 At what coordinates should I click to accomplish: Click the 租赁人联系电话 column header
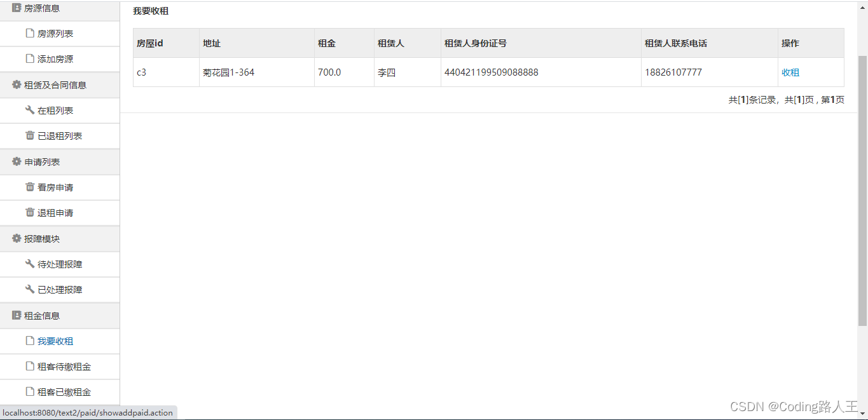710,43
